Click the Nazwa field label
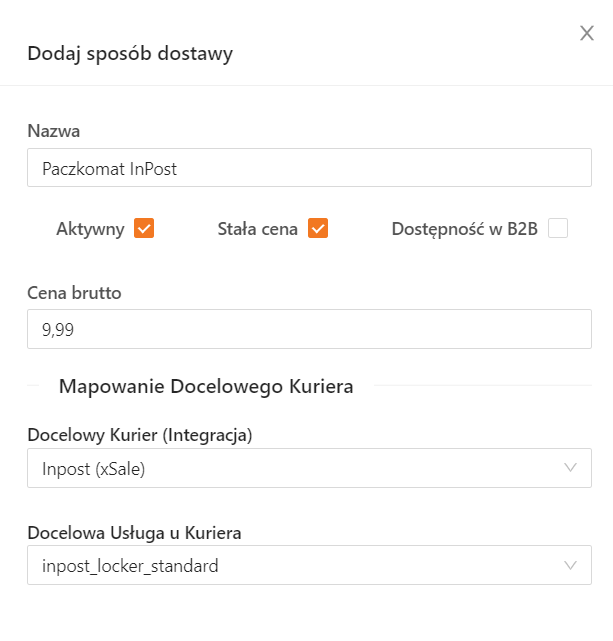The width and height of the screenshot is (613, 641). pyautogui.click(x=53, y=131)
